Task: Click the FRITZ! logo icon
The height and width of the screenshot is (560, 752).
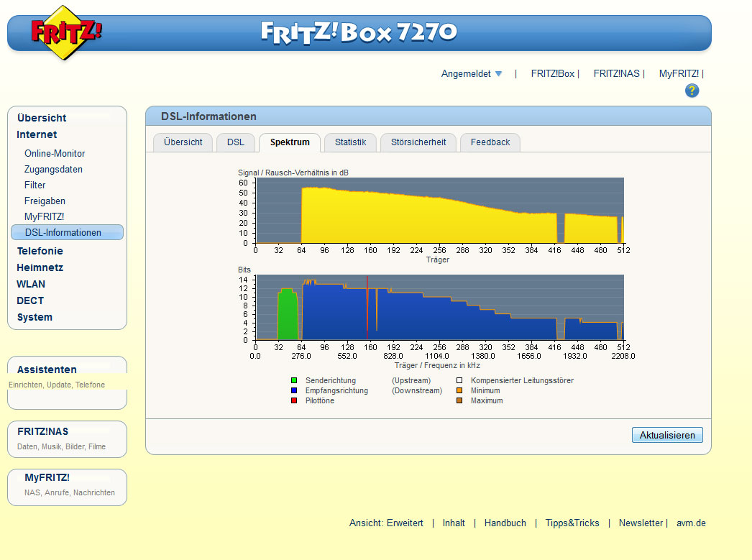Action: pyautogui.click(x=66, y=32)
